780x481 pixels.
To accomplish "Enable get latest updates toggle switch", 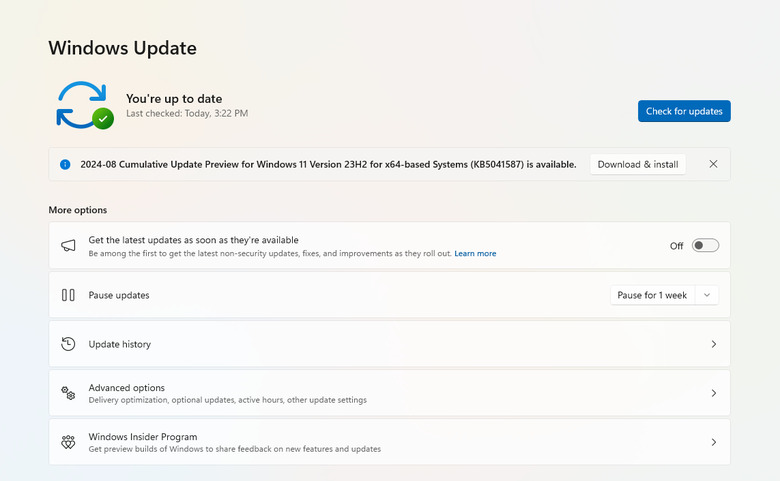I will (705, 246).
